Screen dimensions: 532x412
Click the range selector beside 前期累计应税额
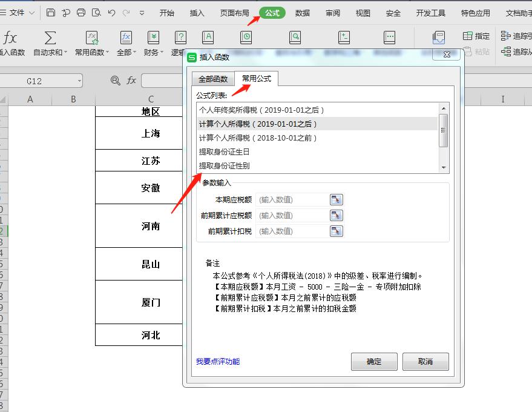(x=337, y=215)
